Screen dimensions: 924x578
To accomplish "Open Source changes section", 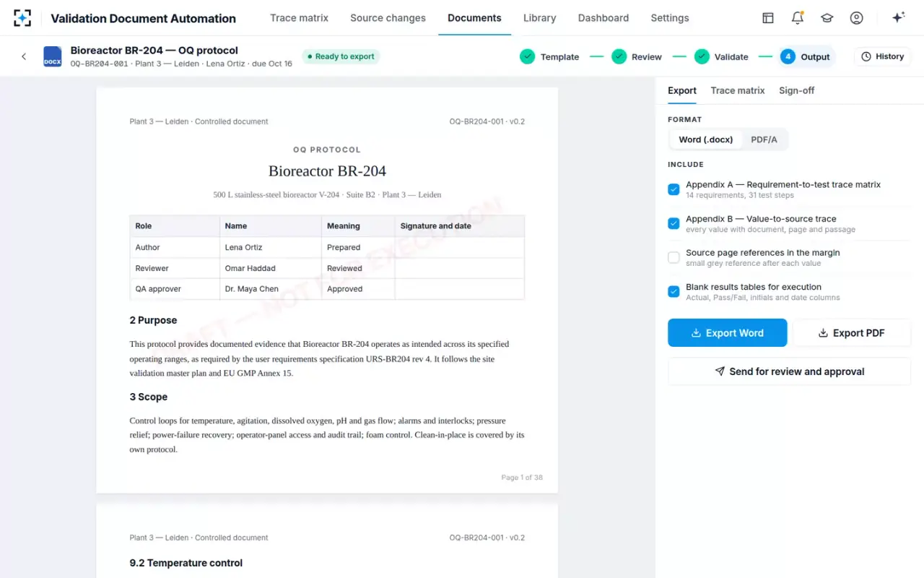I will (x=388, y=18).
